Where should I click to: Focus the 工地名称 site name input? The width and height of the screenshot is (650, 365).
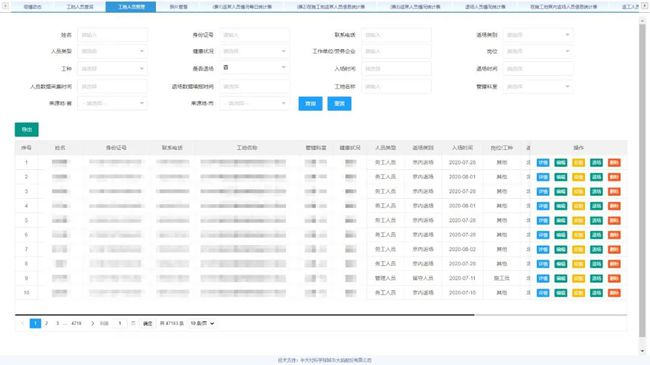coord(396,86)
